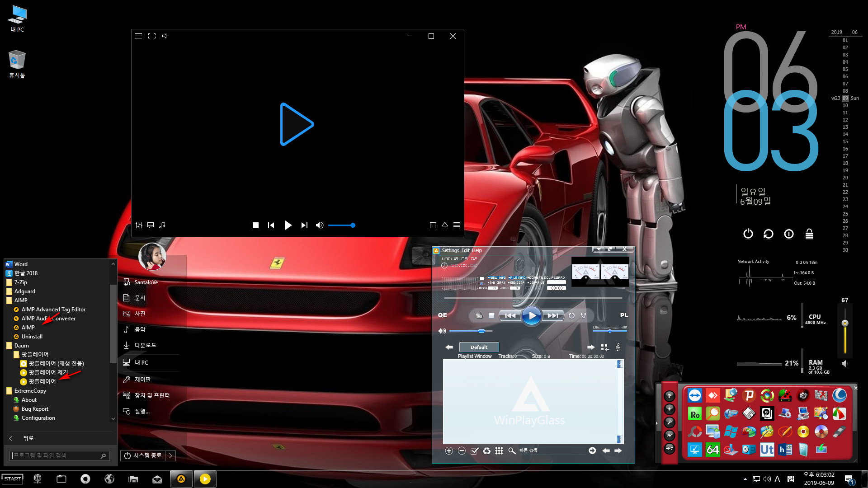Open subtitle settings icon in video player
The width and height of the screenshot is (868, 488).
point(151,225)
